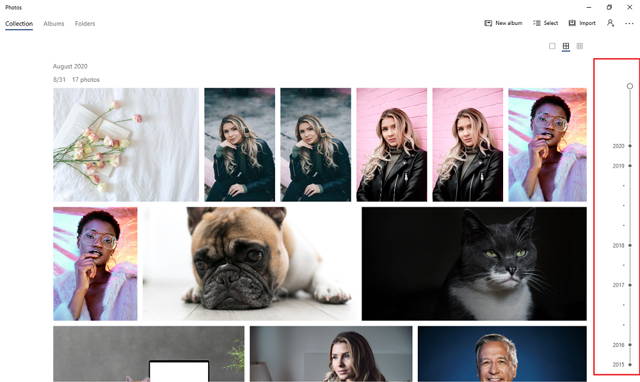
Task: Choose the small grid view icon
Action: [580, 46]
